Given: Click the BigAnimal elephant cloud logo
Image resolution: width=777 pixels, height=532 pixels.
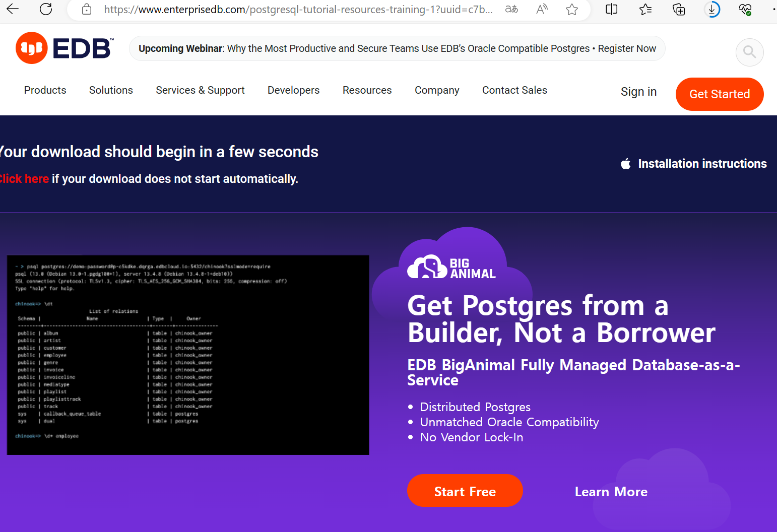Looking at the screenshot, I should pos(451,267).
